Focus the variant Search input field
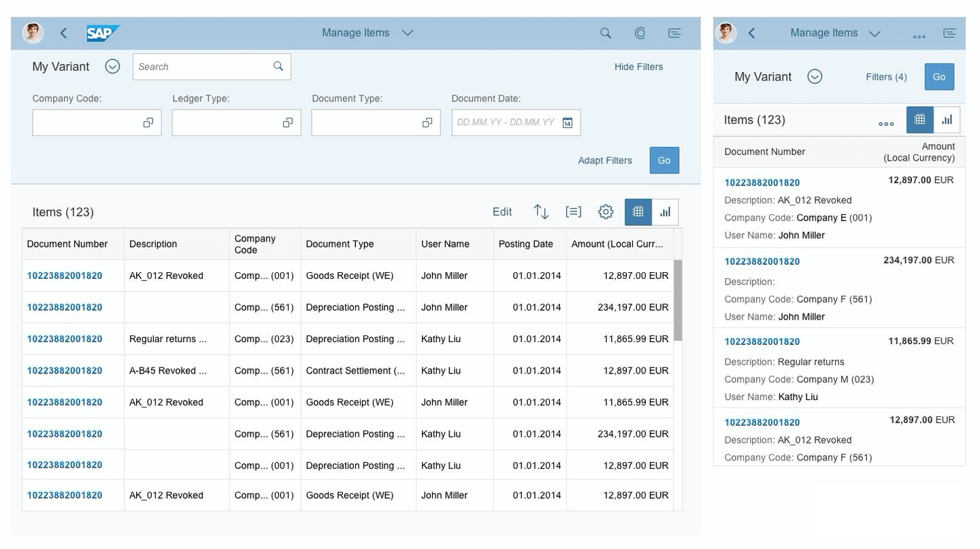The width and height of the screenshot is (980, 549). [212, 67]
